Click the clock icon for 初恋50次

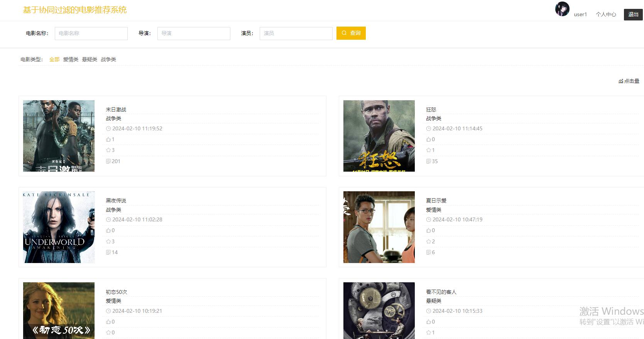click(x=108, y=311)
